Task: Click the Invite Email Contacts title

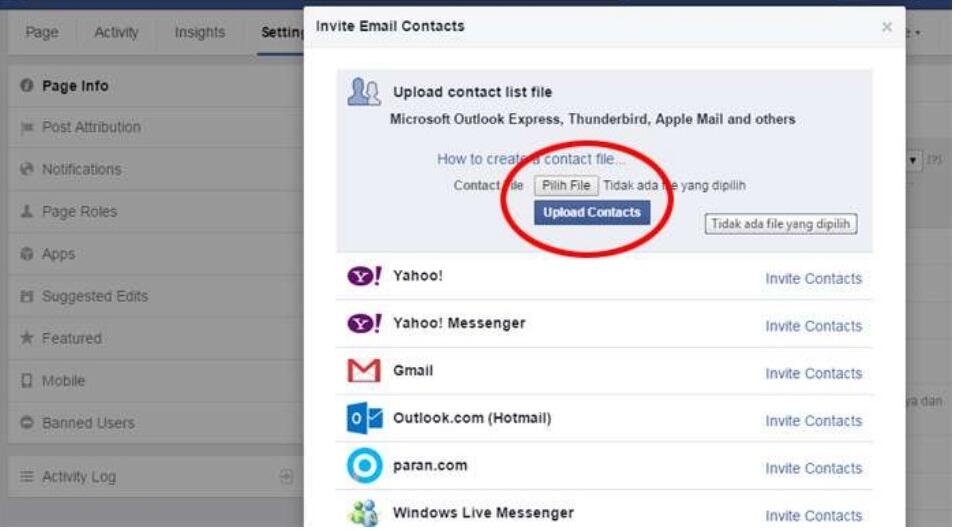Action: click(x=390, y=26)
